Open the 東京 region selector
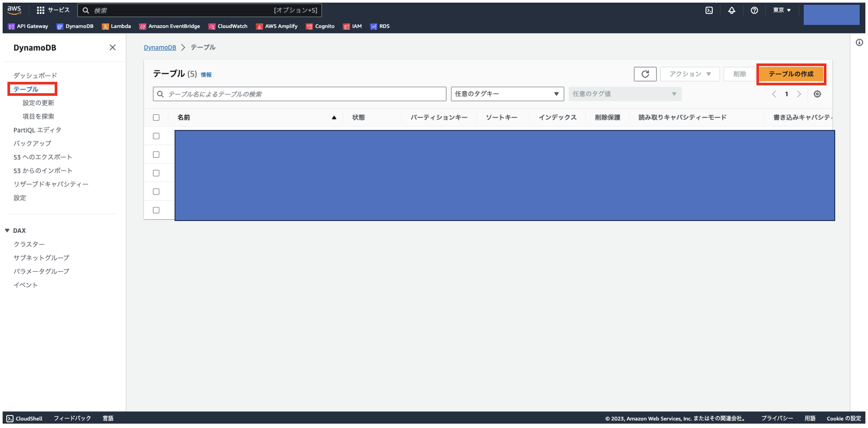Screen dimensions: 868x428 (x=782, y=10)
